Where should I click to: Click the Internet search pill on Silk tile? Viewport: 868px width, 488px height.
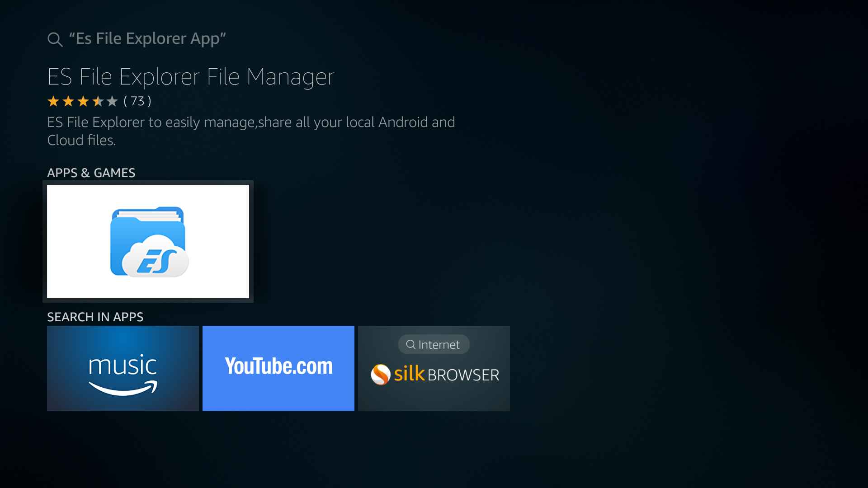434,344
